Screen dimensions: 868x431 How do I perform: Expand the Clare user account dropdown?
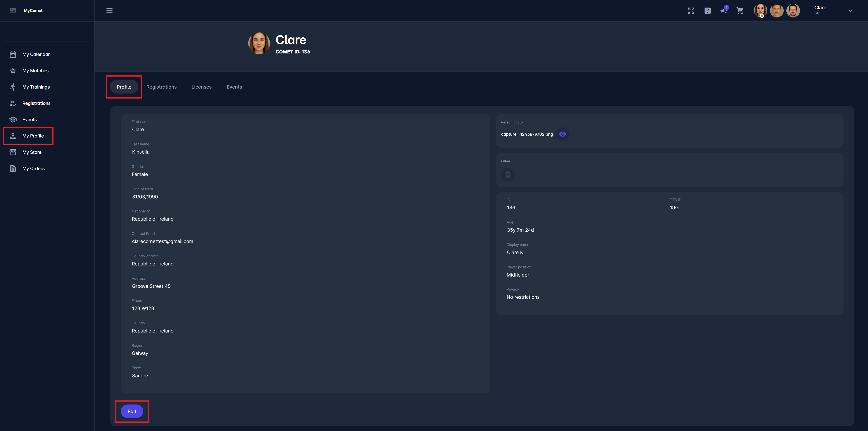(851, 11)
